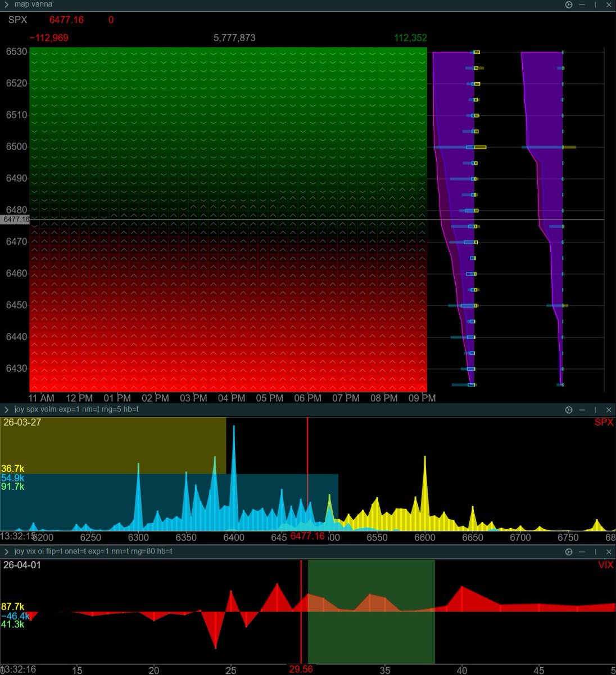Click the green shaded range in VIX chart
The height and width of the screenshot is (675, 616).
pos(372,612)
